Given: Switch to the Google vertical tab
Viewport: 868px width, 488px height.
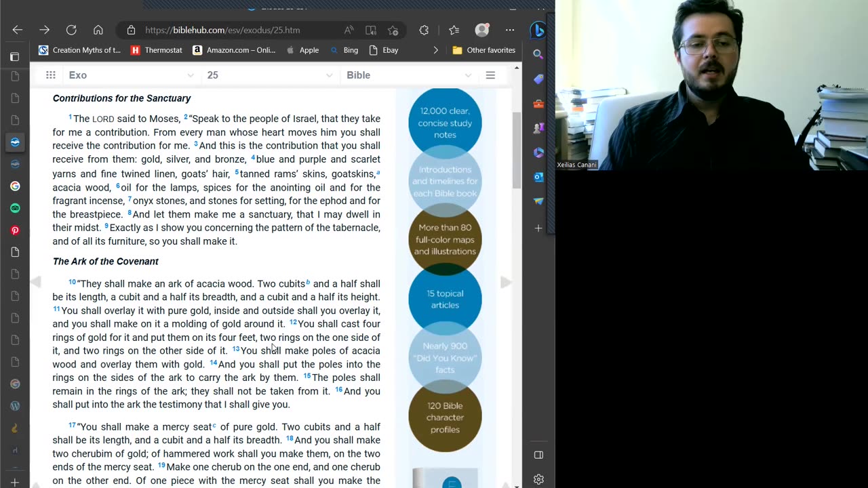Looking at the screenshot, I should pos(15,186).
